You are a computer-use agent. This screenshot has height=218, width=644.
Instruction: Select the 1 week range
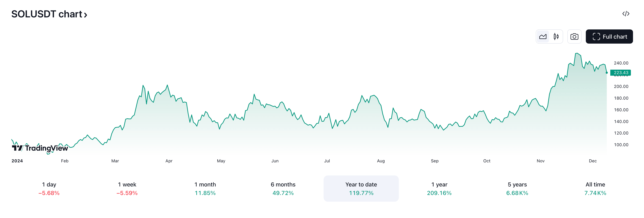pos(127,189)
